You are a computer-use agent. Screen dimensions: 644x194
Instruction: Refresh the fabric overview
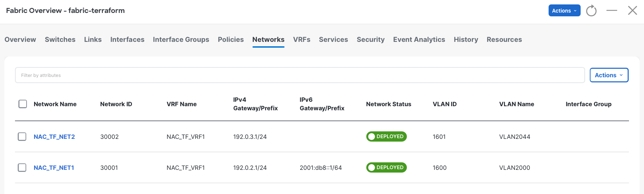pos(591,11)
